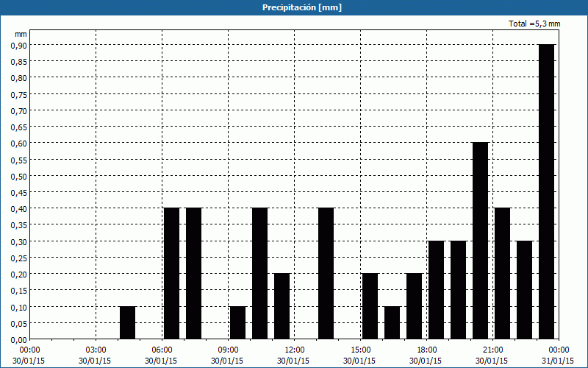588x368 pixels.
Task: Click the 0,00 y-axis label
Action: tap(19, 340)
